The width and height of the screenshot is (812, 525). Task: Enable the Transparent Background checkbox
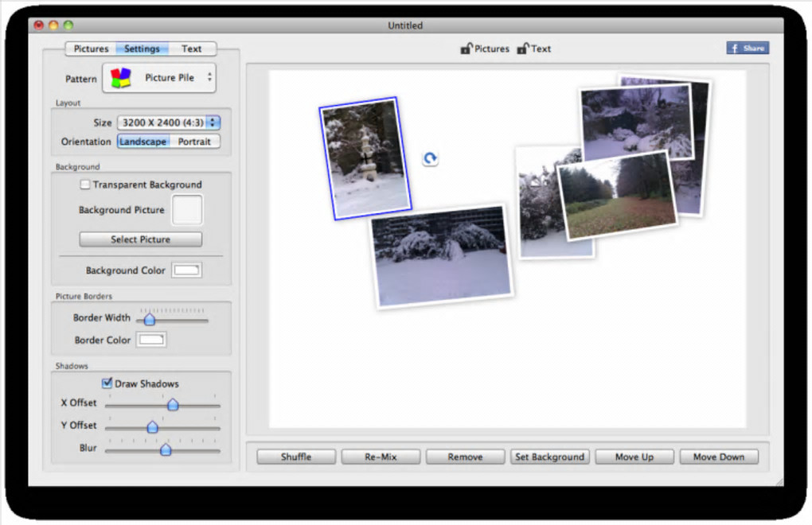point(85,185)
